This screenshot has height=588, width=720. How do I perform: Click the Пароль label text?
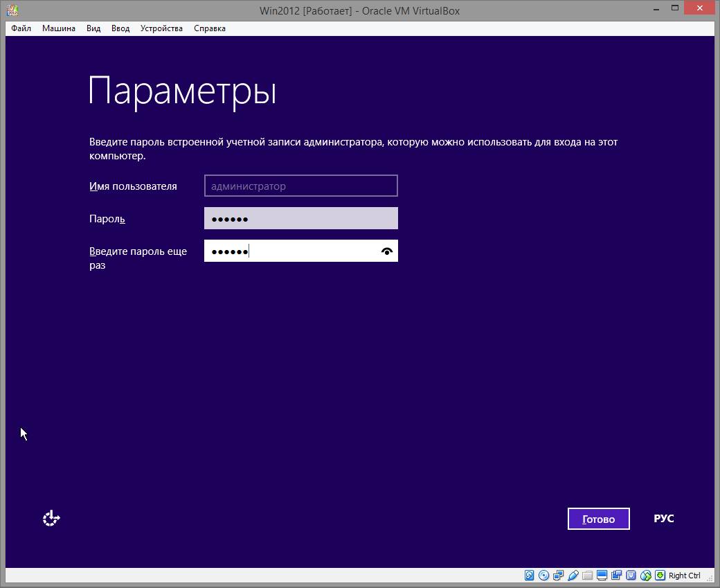coord(107,219)
